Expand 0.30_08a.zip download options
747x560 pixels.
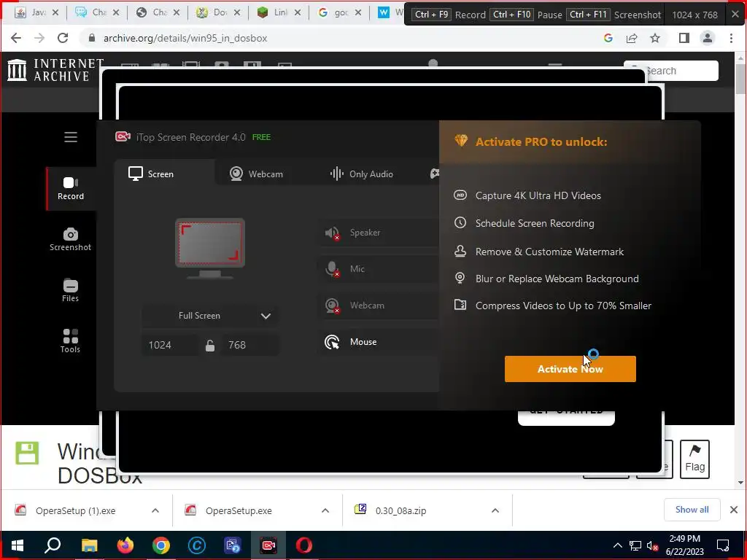click(x=495, y=510)
